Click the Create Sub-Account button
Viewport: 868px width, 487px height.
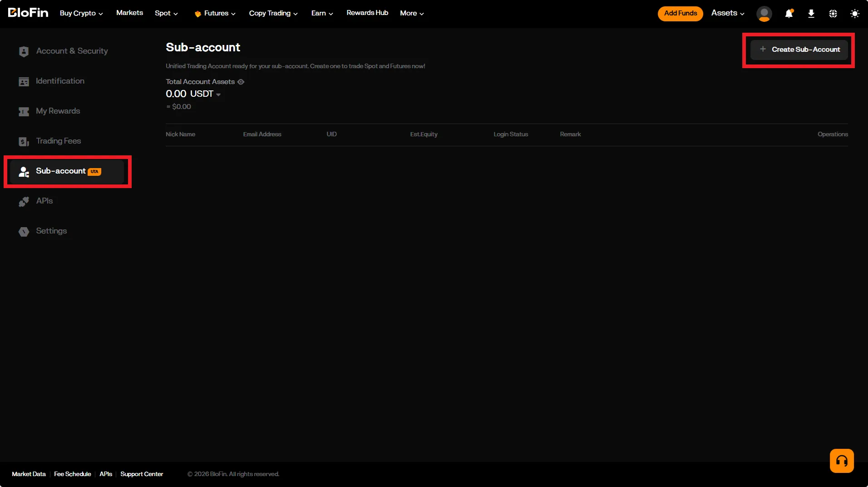pos(799,50)
